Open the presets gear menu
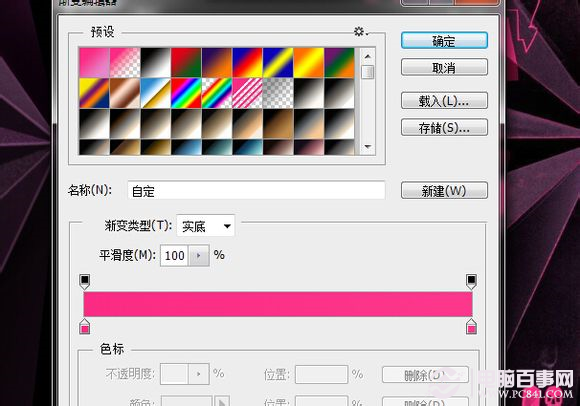The width and height of the screenshot is (580, 406). pos(361,32)
